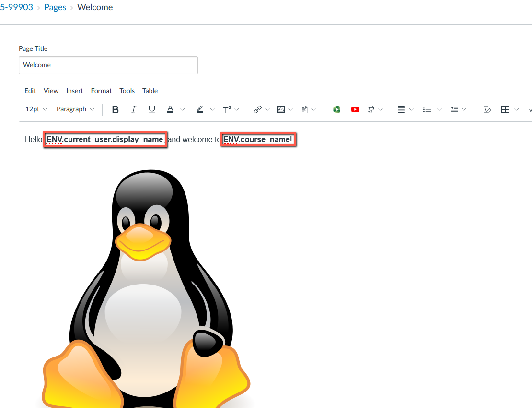Click the ENV.current_user.display_name text
Screen dimensions: 532x416
[x=105, y=140]
